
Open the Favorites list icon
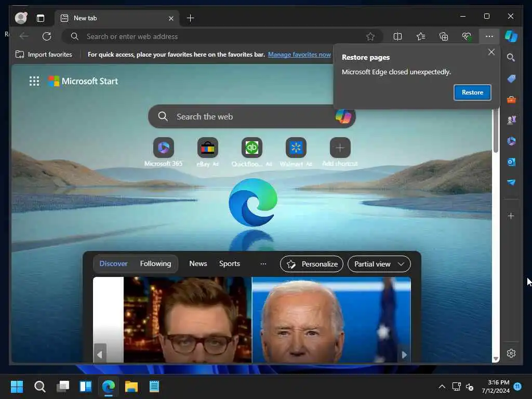coord(421,36)
